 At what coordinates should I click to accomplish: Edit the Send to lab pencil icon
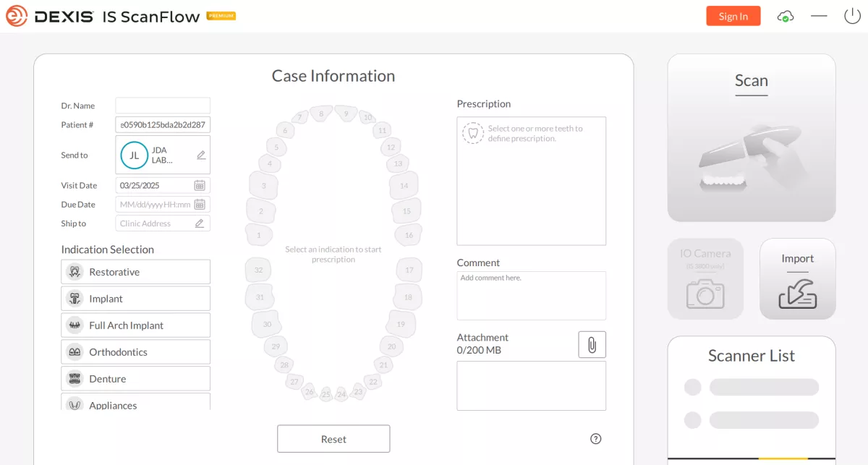[201, 155]
